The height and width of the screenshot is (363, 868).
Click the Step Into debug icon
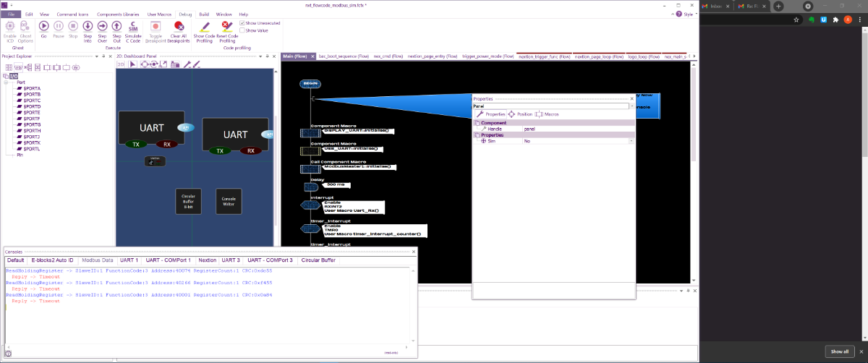[88, 31]
